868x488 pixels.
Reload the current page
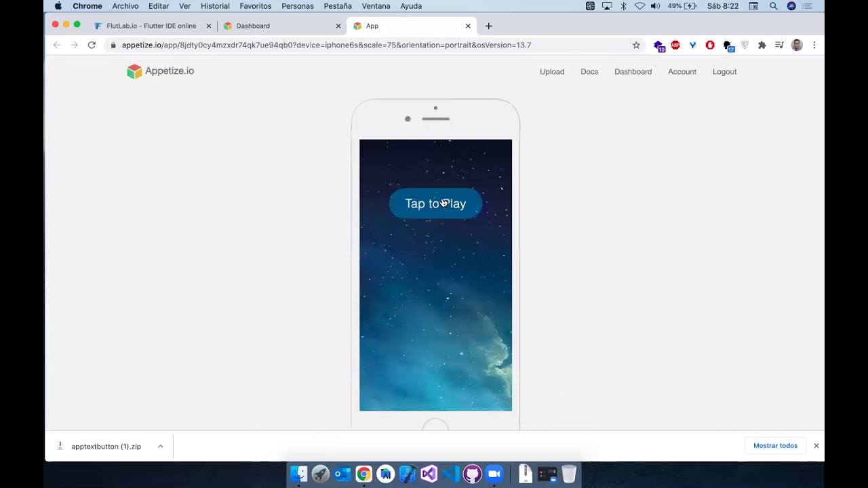[92, 45]
